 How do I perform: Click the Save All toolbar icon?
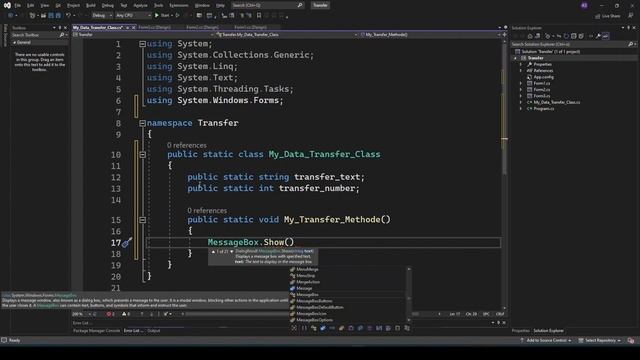coord(58,16)
